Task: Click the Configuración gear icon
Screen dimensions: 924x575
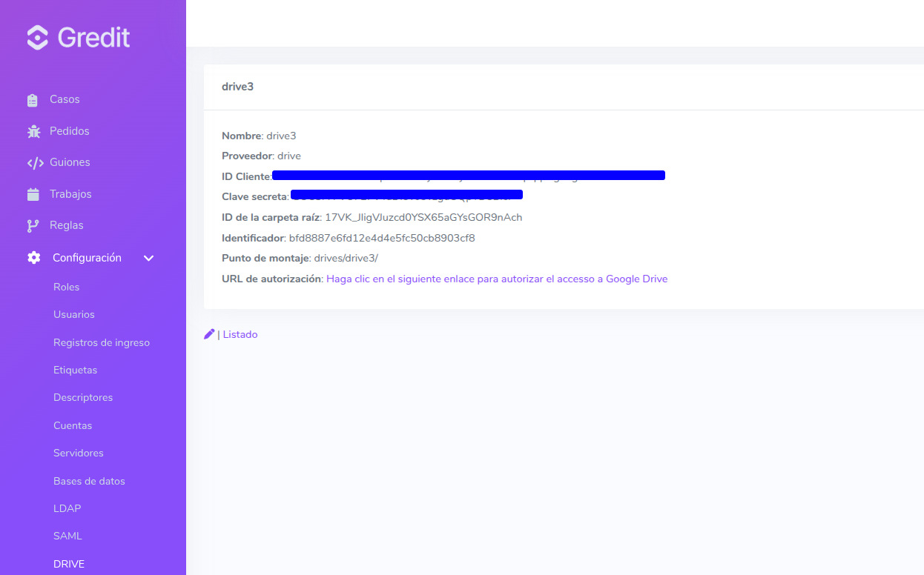Action: click(33, 258)
